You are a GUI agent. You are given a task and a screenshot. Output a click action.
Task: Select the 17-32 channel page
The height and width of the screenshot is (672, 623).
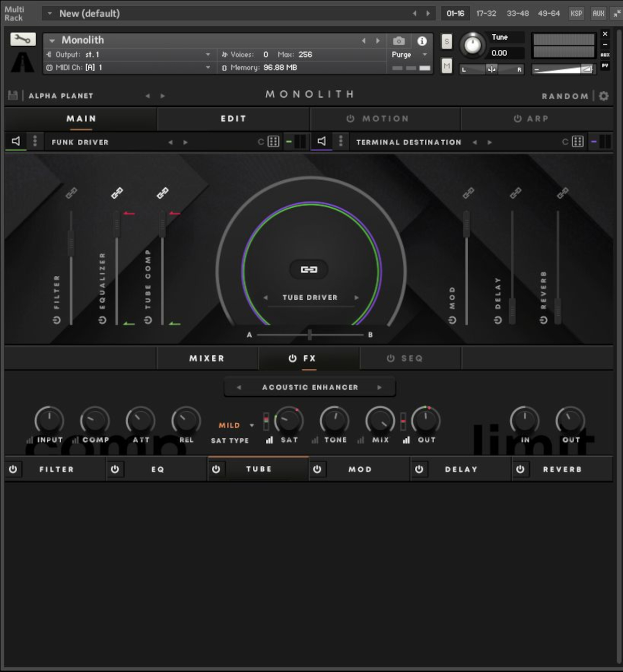[486, 14]
